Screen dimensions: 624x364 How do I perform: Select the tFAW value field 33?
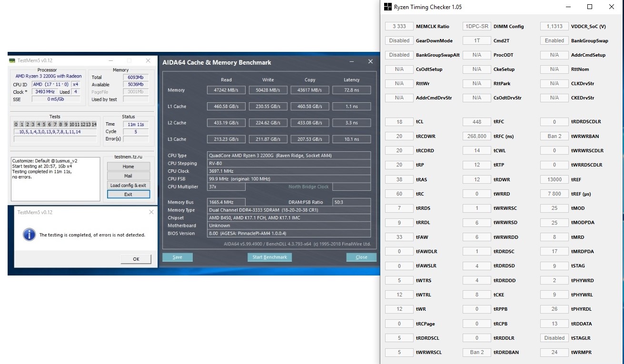399,237
